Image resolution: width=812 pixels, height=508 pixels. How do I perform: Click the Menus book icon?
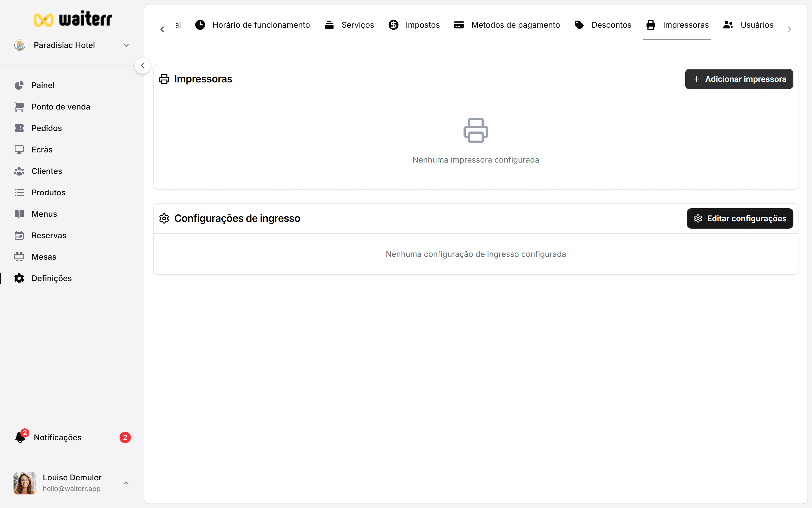tap(19, 214)
